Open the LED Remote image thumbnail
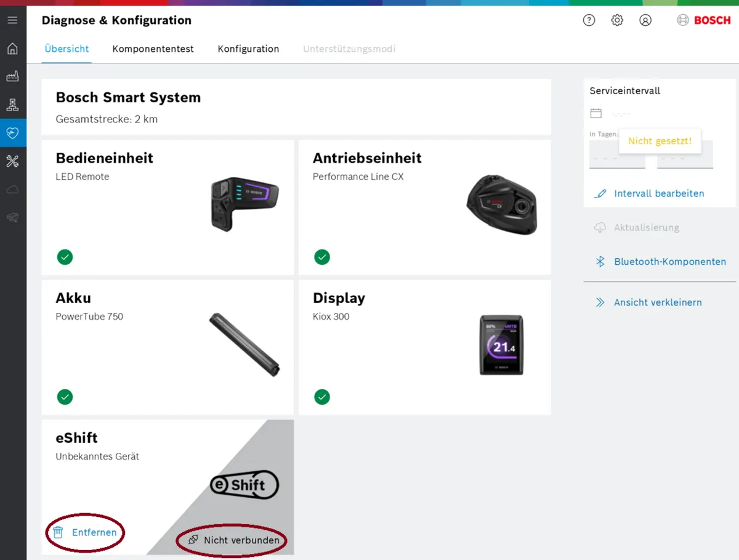 pos(244,204)
